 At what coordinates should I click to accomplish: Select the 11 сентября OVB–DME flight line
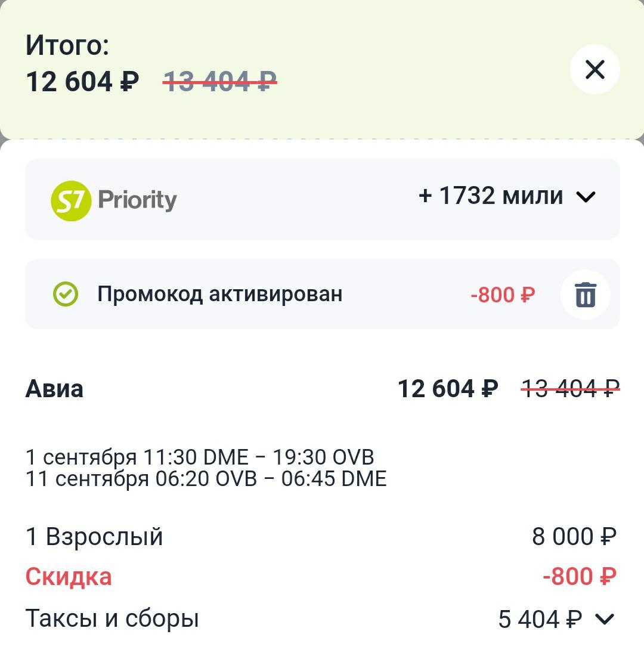tap(206, 478)
